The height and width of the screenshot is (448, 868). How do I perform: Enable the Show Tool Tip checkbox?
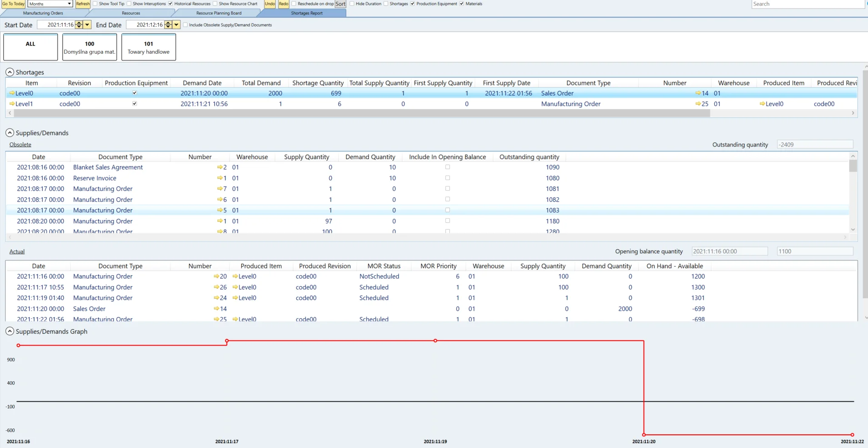95,4
